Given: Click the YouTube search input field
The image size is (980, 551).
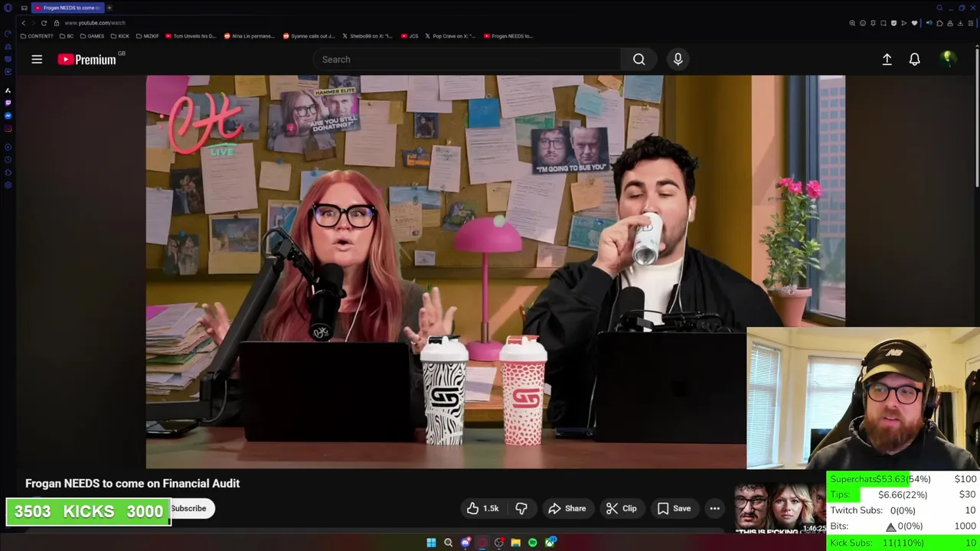Looking at the screenshot, I should tap(467, 59).
